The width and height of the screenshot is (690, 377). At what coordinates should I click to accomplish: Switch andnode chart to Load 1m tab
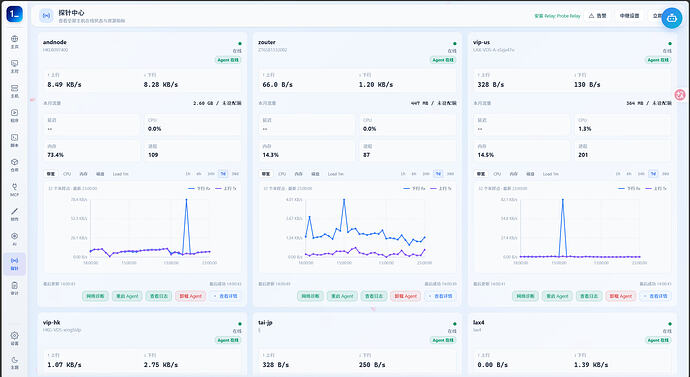[x=120, y=174]
